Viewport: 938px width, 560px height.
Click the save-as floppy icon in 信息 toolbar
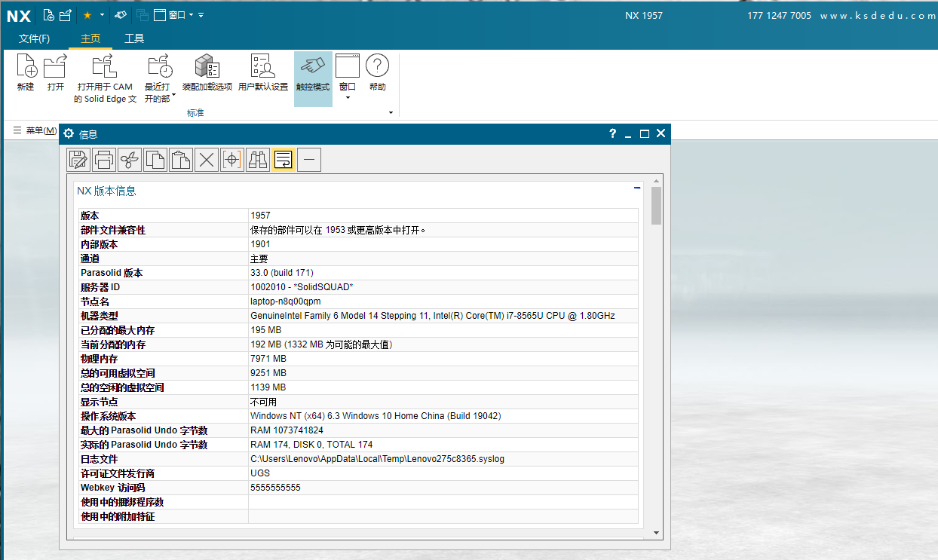pyautogui.click(x=78, y=159)
